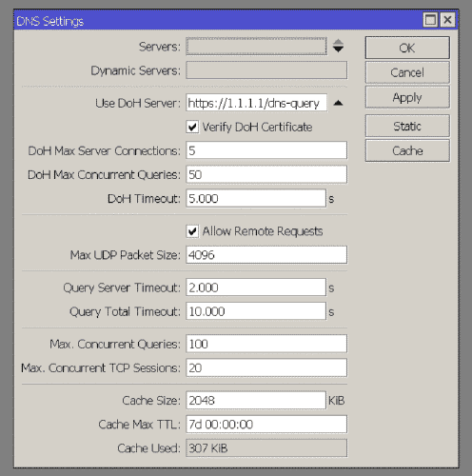Open the Static DNS entries
The image size is (472, 476).
pos(407,127)
